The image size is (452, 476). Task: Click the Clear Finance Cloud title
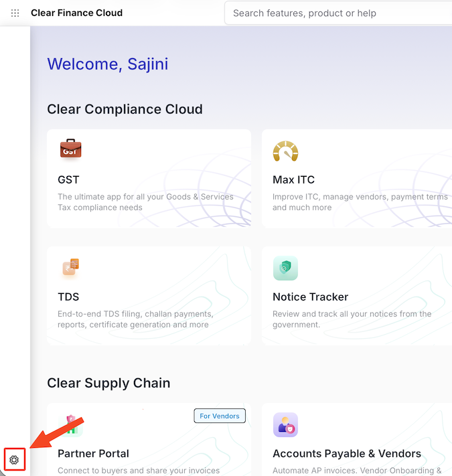[76, 13]
